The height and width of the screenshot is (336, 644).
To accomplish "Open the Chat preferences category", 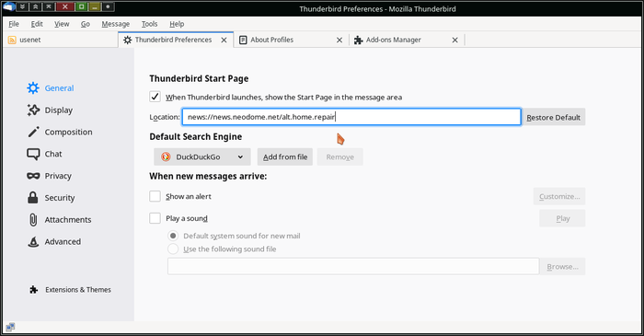I will coord(53,154).
